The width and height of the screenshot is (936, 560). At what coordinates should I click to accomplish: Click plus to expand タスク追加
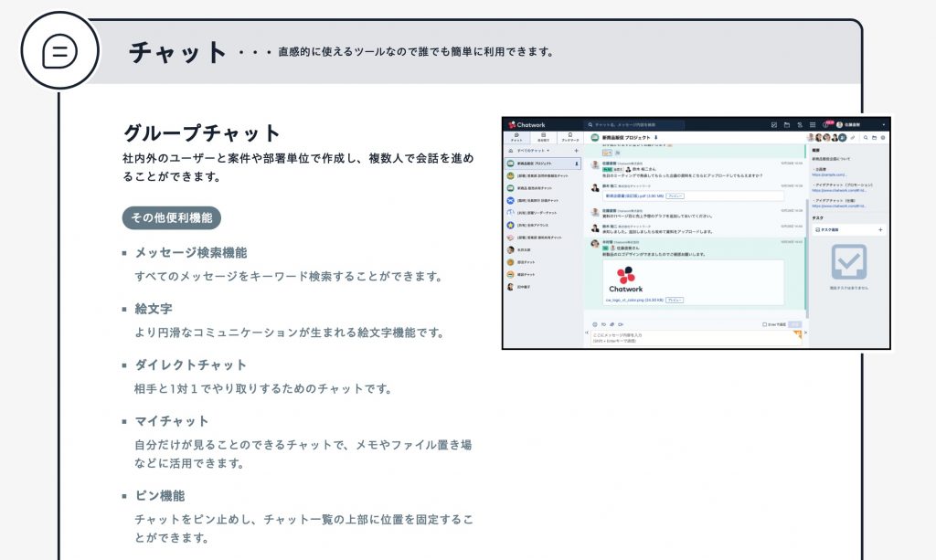click(880, 229)
